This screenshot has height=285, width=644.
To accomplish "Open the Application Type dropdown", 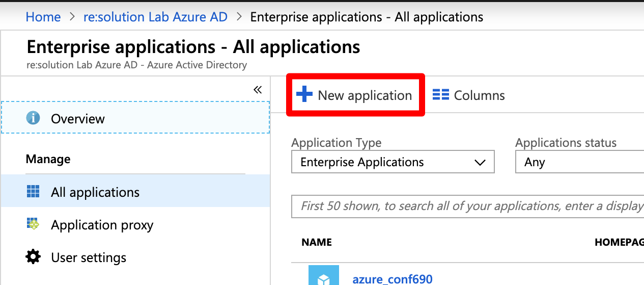I will click(392, 162).
